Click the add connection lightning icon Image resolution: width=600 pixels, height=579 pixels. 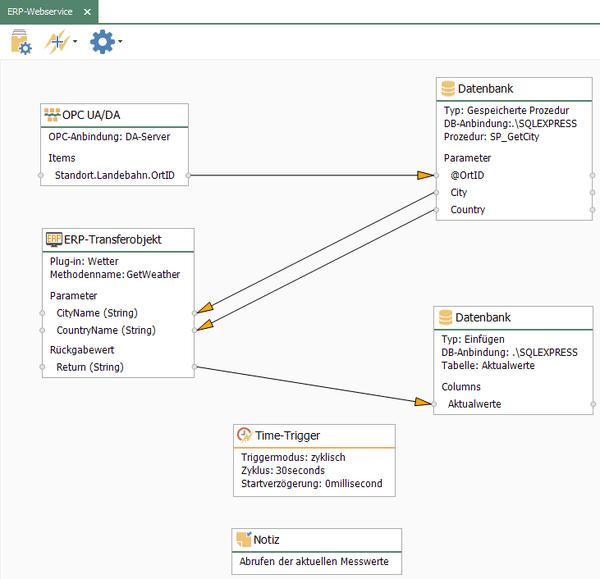[x=57, y=41]
